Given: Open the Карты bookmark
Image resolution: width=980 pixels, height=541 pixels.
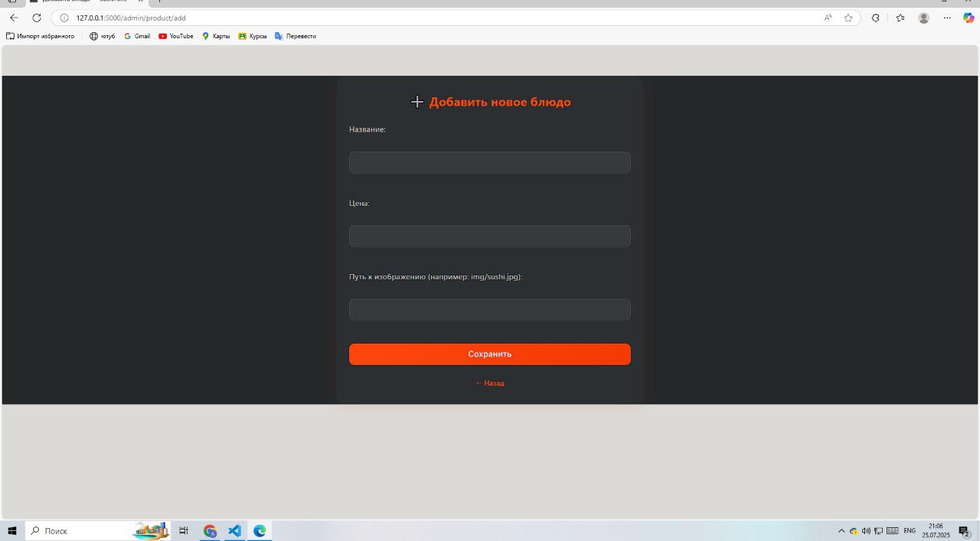Looking at the screenshot, I should (216, 36).
